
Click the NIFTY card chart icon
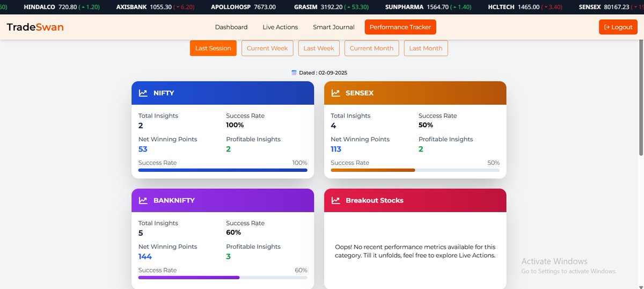point(143,93)
